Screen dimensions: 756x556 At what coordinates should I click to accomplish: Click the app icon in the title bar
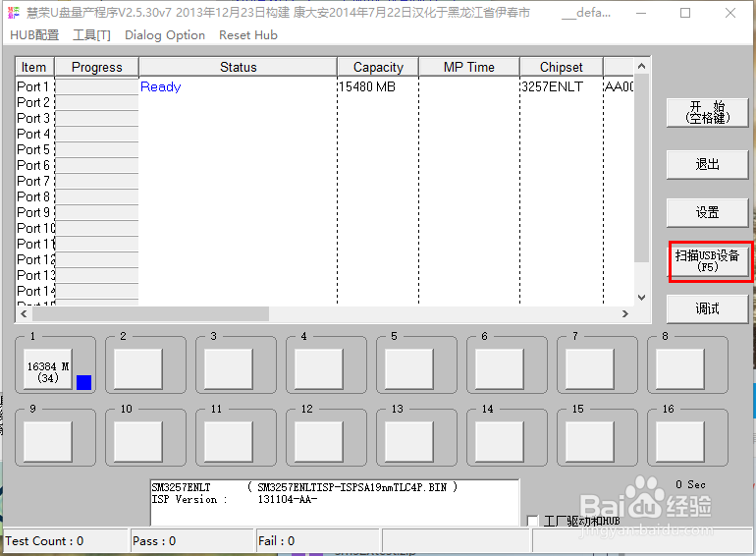pyautogui.click(x=14, y=13)
